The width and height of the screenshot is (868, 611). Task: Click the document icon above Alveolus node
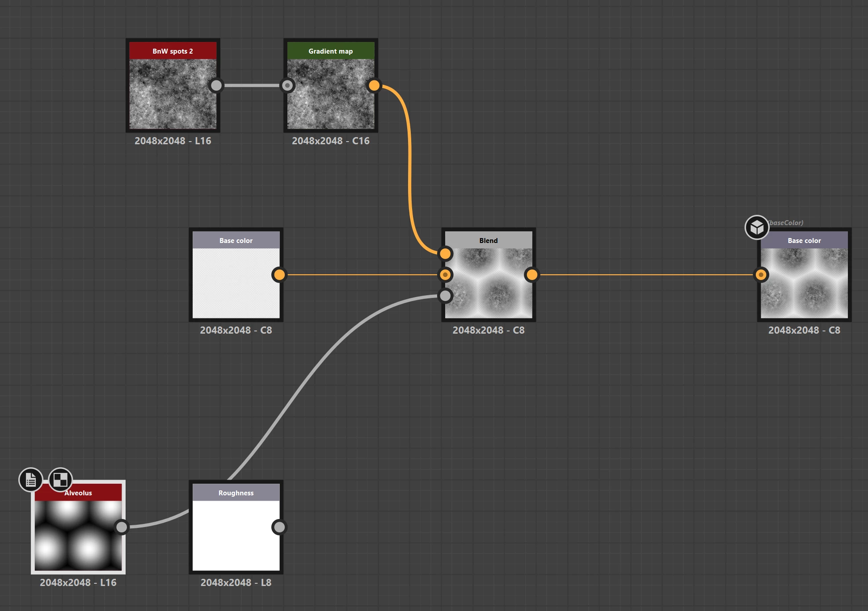point(30,480)
